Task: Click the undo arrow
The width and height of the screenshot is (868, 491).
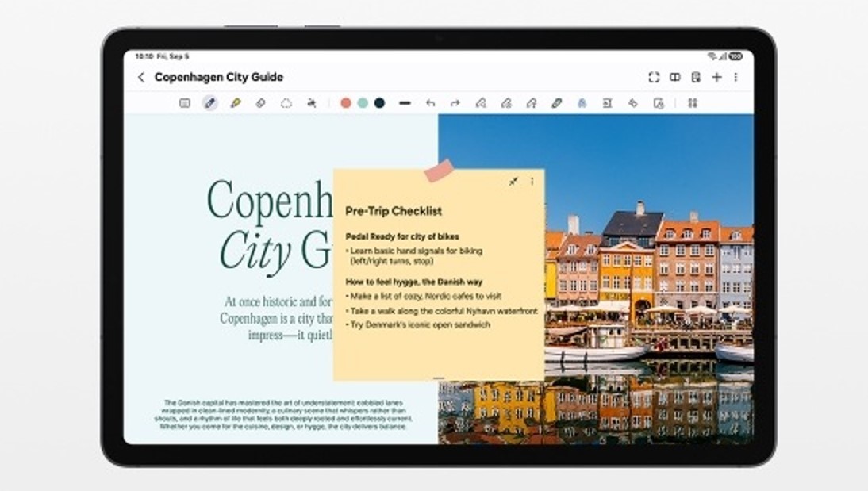Action: [430, 103]
